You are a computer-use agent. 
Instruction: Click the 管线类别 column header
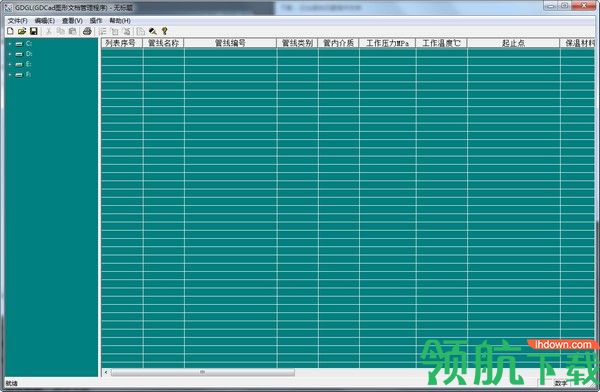[297, 43]
